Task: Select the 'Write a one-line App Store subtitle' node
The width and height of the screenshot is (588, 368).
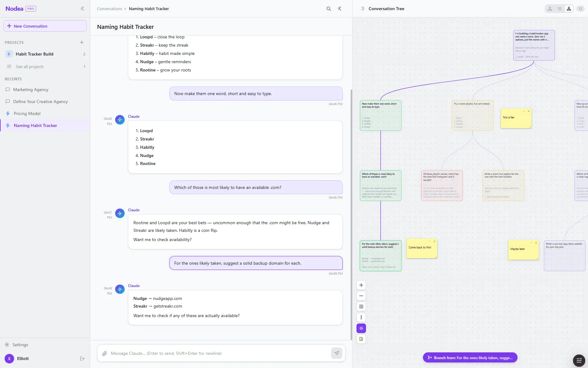Action: click(564, 256)
